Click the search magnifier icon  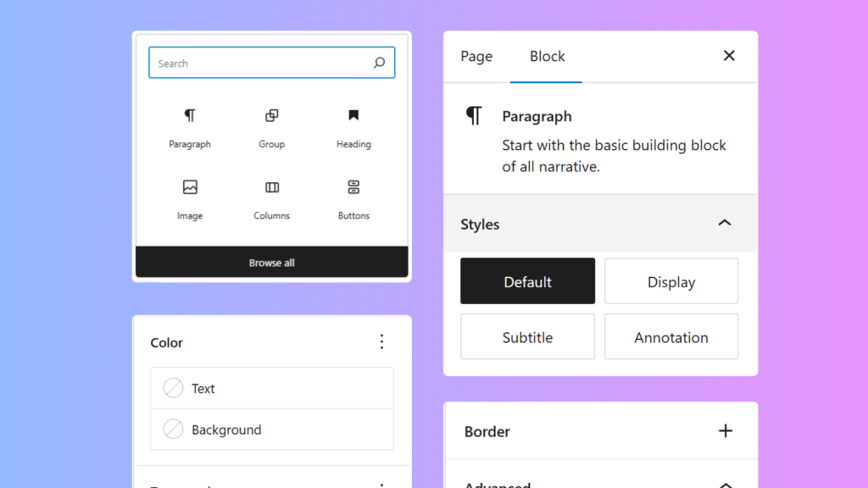[379, 63]
